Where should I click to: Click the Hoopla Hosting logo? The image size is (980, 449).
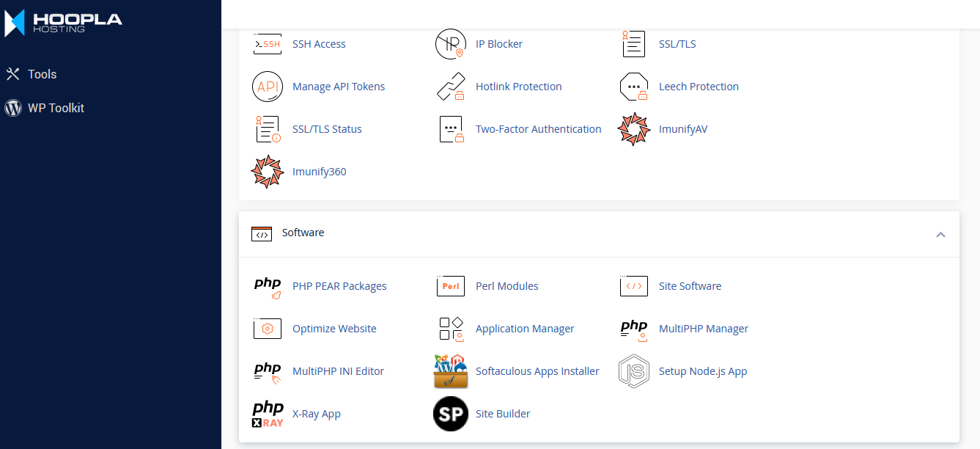coord(64,22)
